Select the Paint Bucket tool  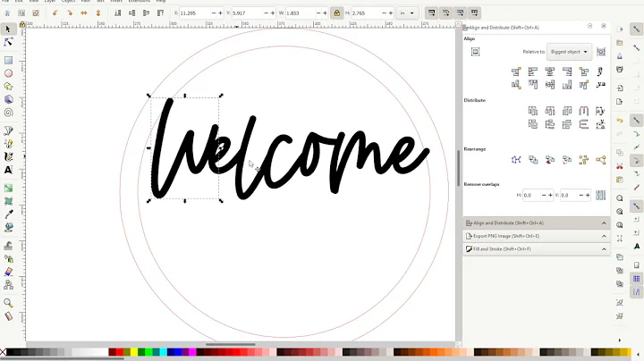point(8,227)
